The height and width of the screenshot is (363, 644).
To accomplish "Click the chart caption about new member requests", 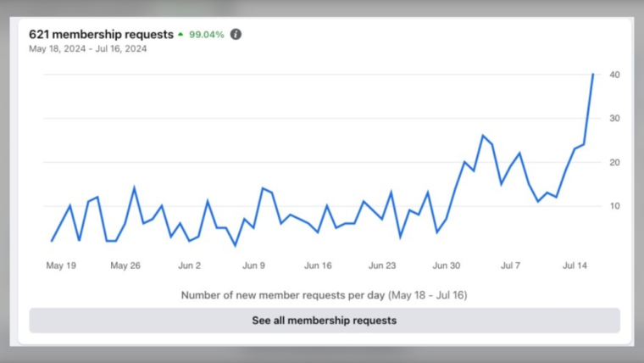I will pos(324,295).
